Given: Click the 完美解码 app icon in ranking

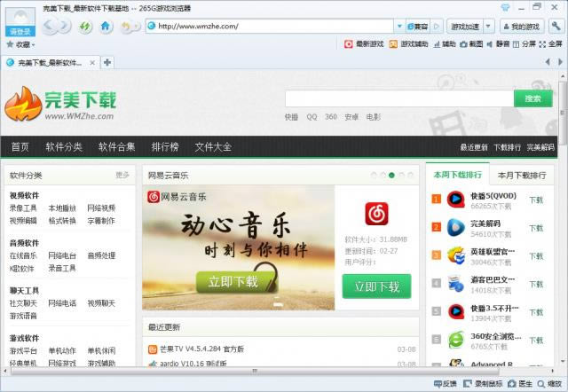Looking at the screenshot, I should (x=455, y=228).
